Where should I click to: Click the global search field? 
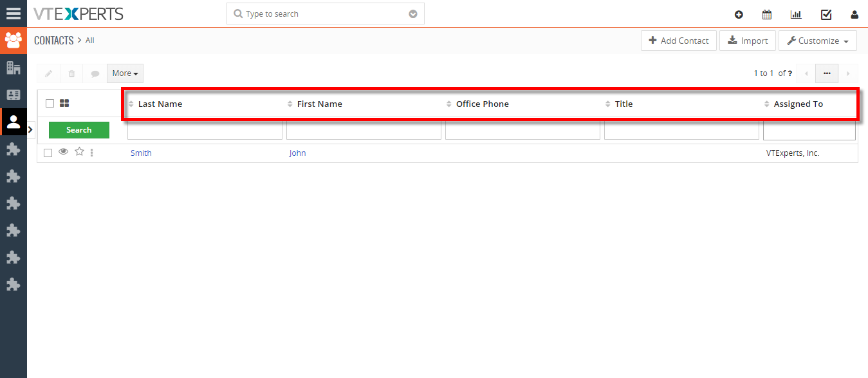pyautogui.click(x=325, y=14)
